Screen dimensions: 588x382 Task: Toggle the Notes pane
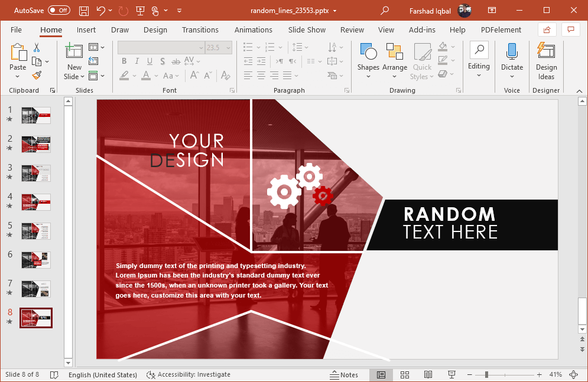coord(343,375)
